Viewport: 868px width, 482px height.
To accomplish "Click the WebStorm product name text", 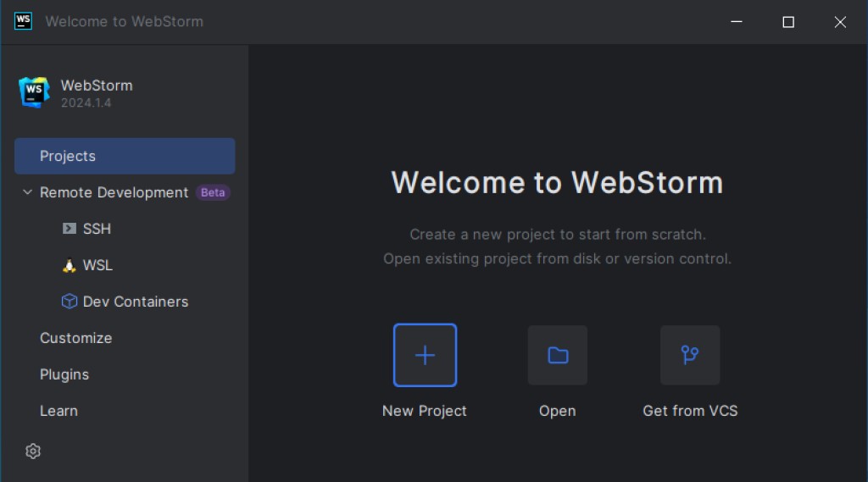I will click(97, 86).
